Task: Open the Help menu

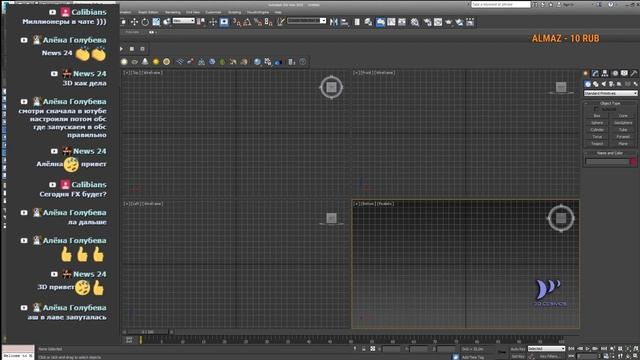Action: pyautogui.click(x=278, y=12)
